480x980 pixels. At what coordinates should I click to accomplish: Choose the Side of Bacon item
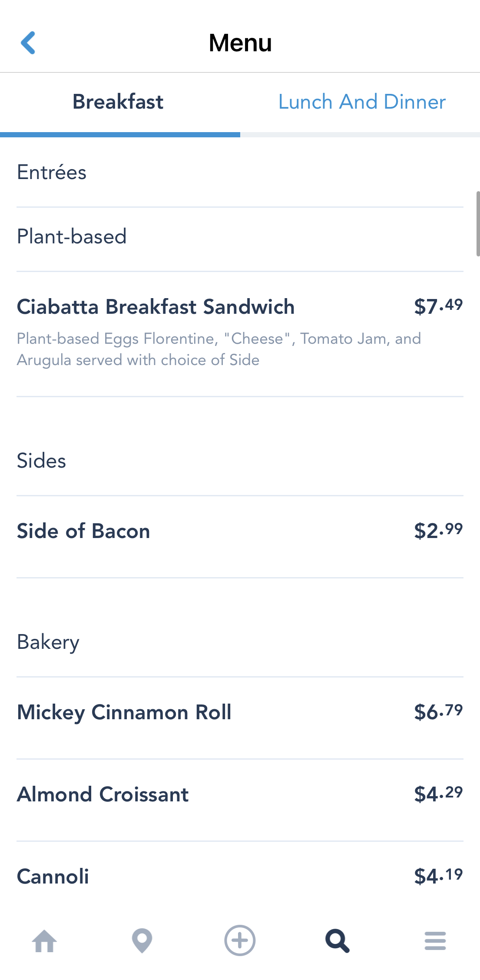83,531
